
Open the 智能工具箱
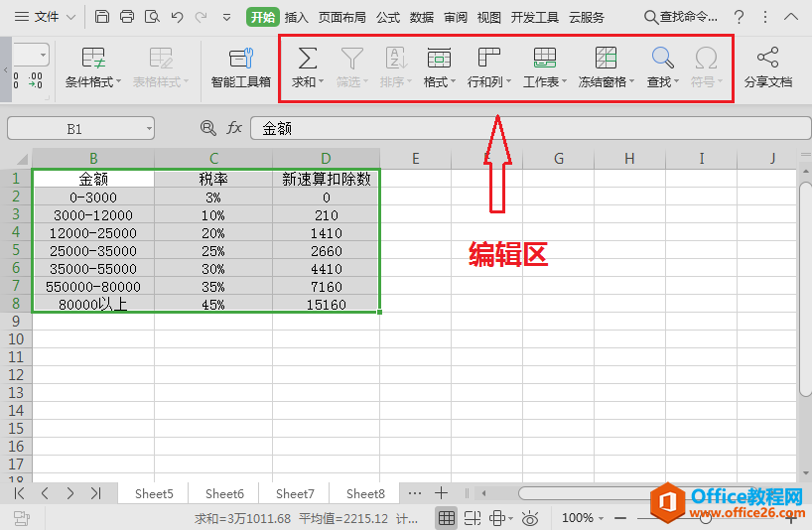coord(241,67)
